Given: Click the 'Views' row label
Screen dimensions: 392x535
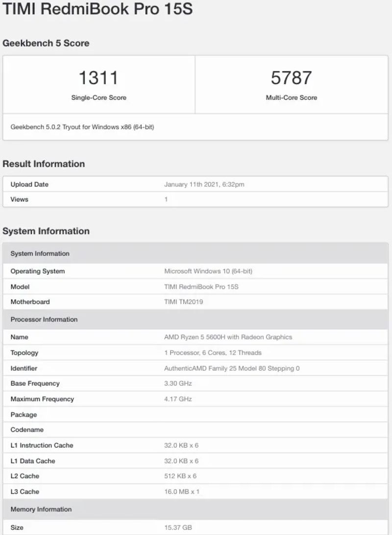Looking at the screenshot, I should point(19,199).
